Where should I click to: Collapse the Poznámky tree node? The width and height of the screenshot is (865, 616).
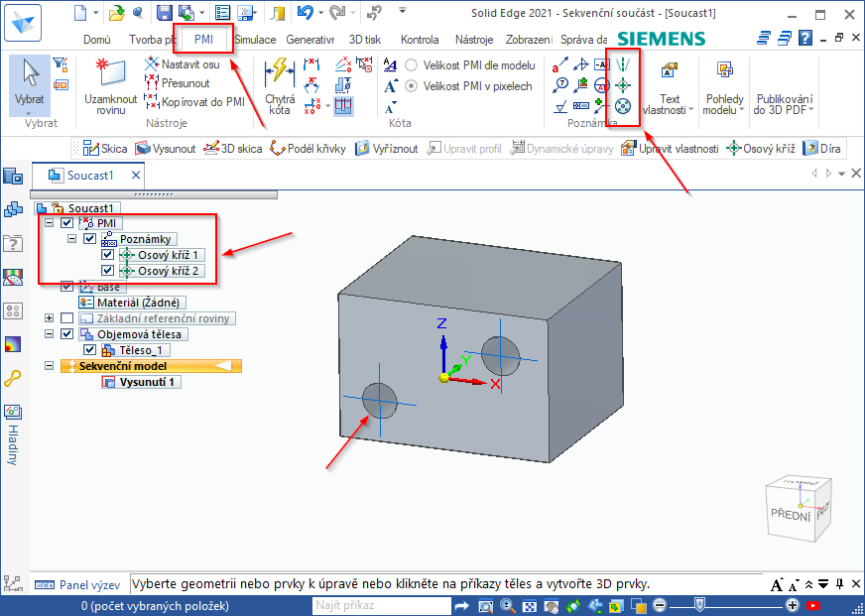72,239
